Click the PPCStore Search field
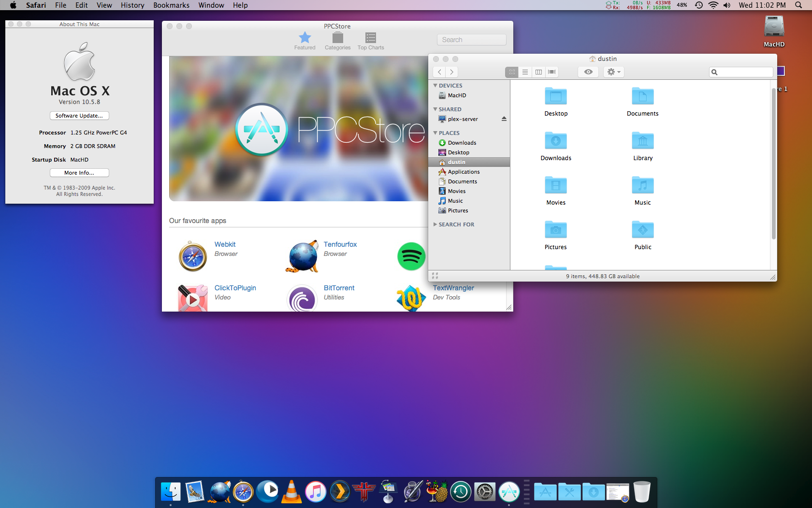This screenshot has height=508, width=812. [472, 40]
